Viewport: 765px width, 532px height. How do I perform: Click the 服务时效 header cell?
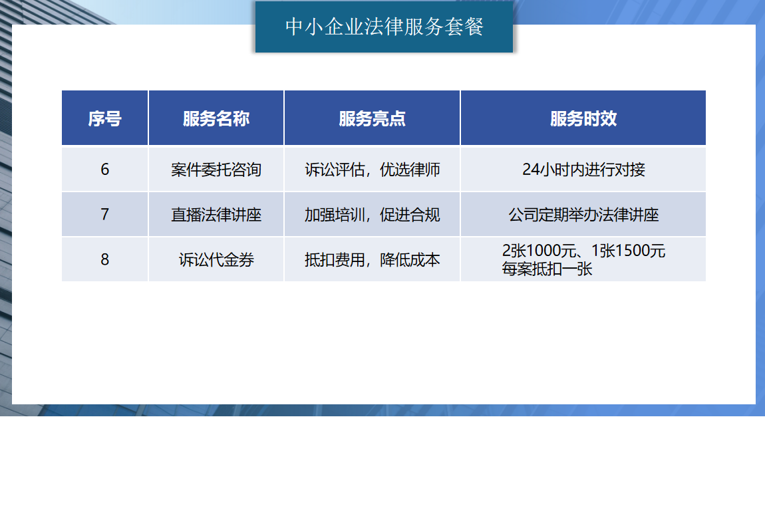pos(583,118)
